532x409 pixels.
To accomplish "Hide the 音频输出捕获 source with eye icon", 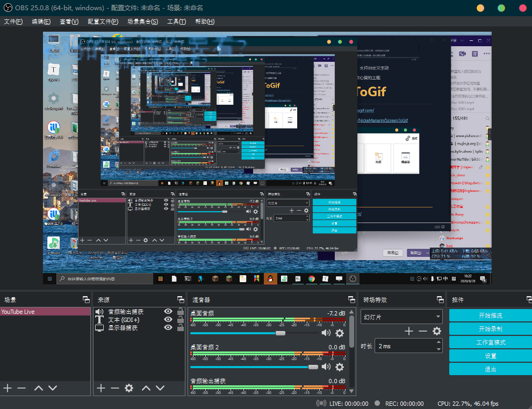I will (x=168, y=312).
